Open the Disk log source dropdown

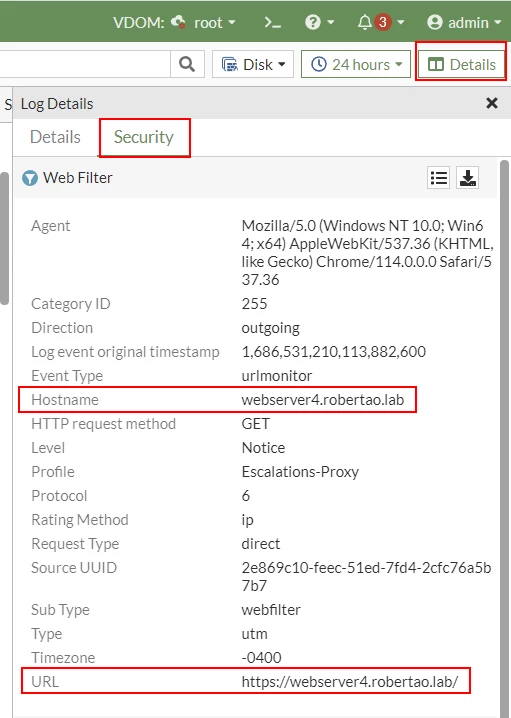click(253, 65)
